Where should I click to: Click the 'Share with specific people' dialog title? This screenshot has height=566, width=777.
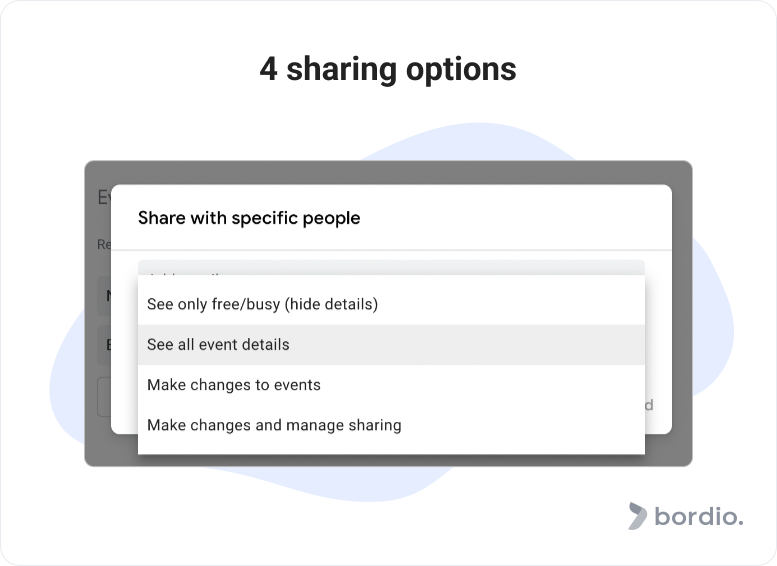[x=249, y=218]
